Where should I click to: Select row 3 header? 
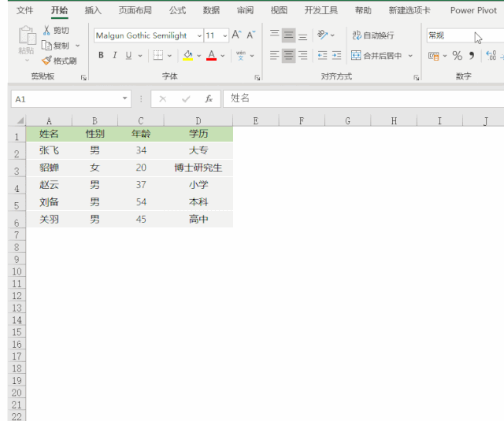(x=17, y=168)
